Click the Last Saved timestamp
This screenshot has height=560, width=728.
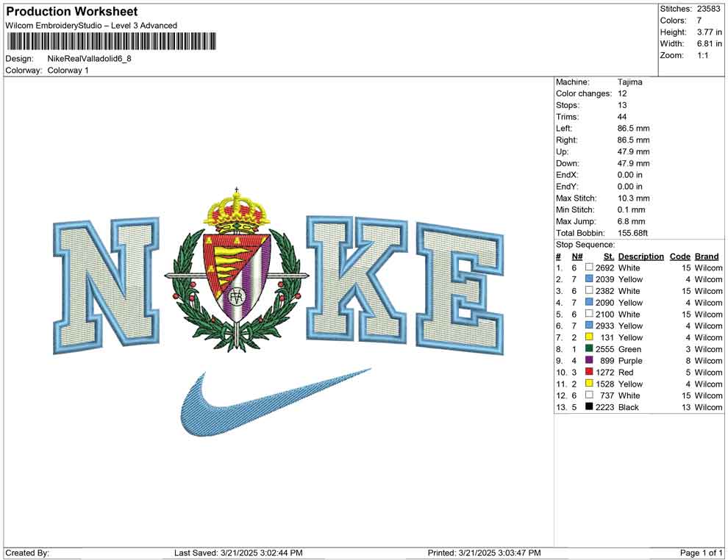point(238,553)
